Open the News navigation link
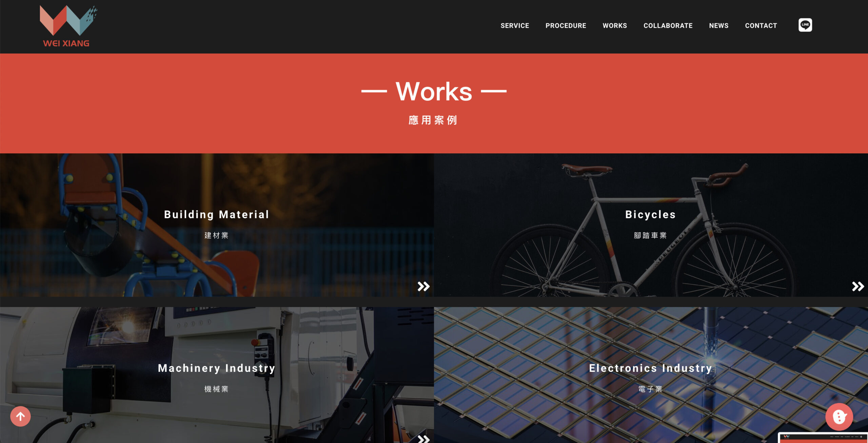Screen dimensions: 868x443 718,25
